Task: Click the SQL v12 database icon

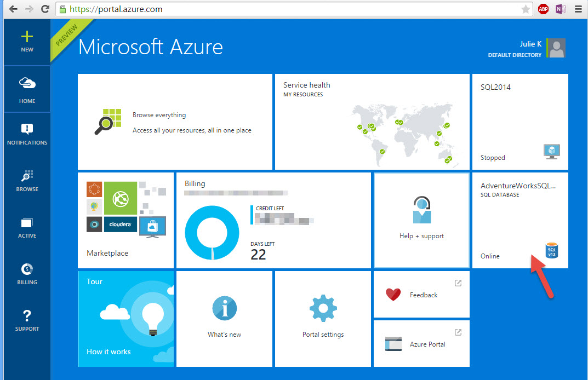Action: pos(552,250)
